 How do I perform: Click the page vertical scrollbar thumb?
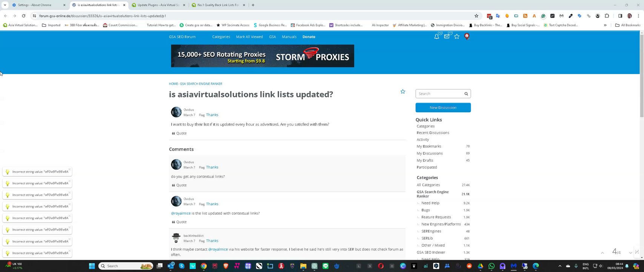pos(642,76)
